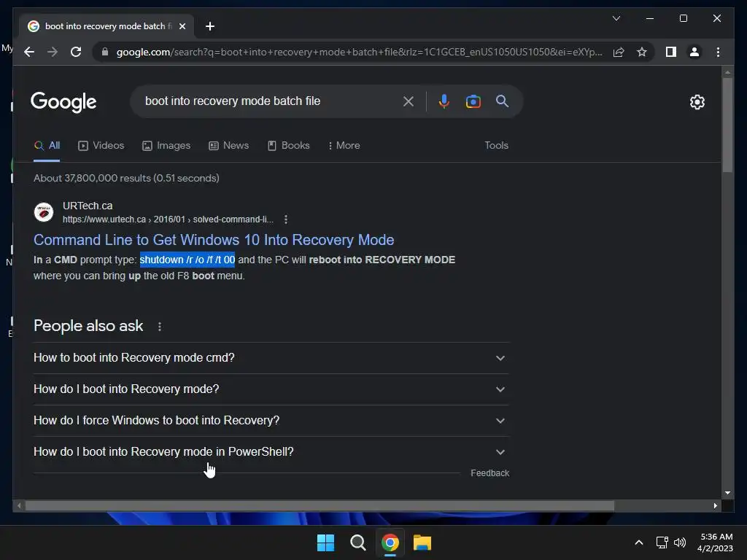Switch to the Videos results tab
747x560 pixels.
click(101, 145)
